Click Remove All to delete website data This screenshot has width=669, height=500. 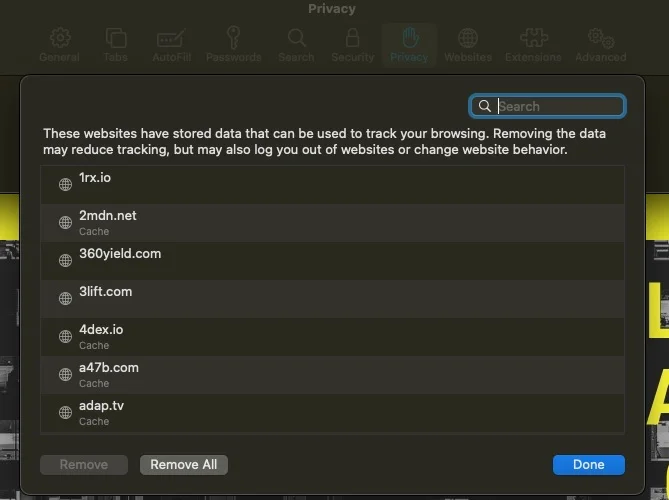click(183, 465)
